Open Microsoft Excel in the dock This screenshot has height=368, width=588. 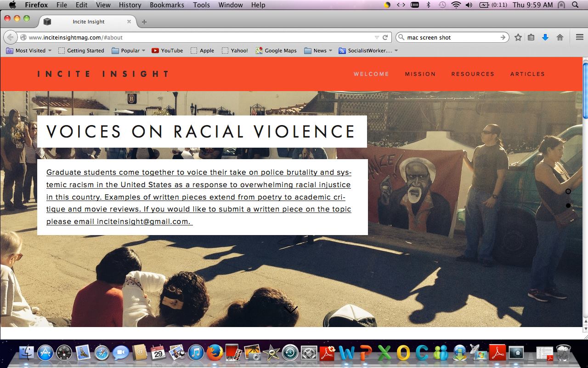(384, 353)
